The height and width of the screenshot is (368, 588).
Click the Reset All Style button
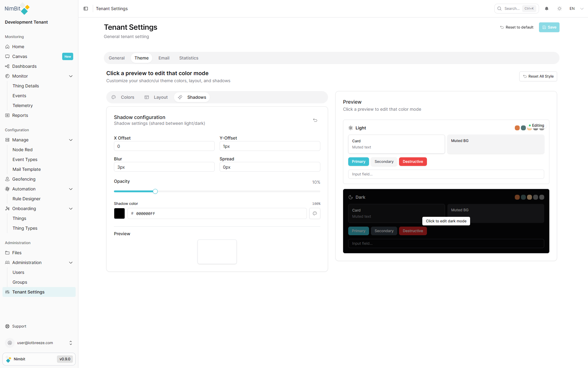(x=538, y=76)
